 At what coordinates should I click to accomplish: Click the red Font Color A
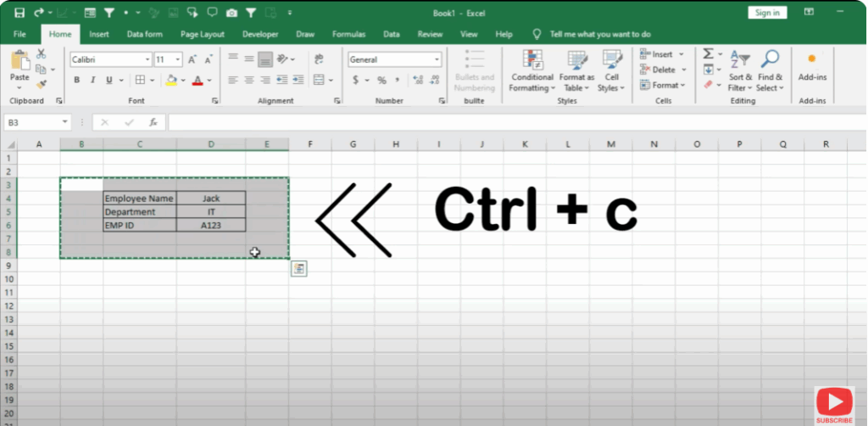(198, 81)
